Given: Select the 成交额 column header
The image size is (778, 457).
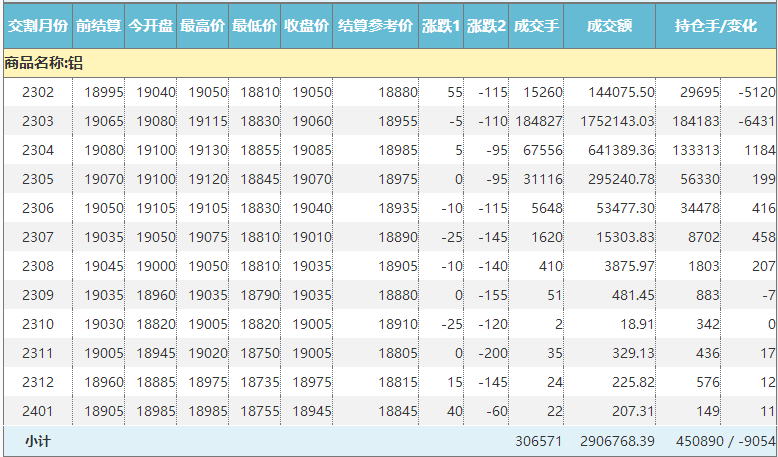Looking at the screenshot, I should tap(609, 25).
